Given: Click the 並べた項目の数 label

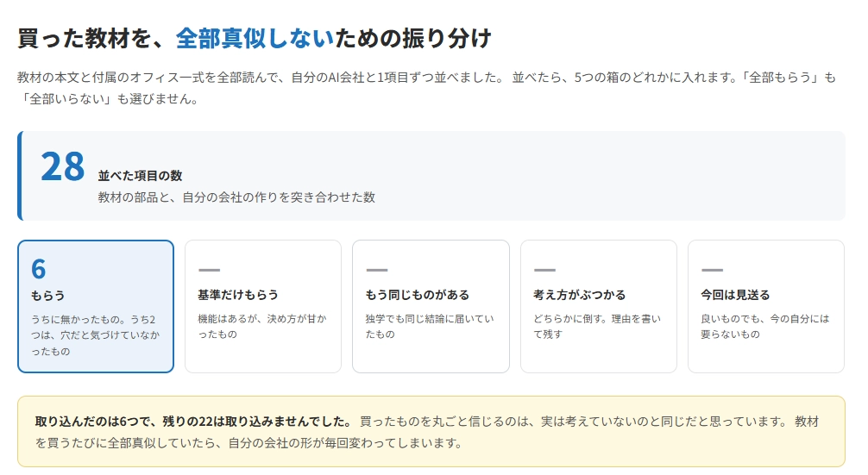Looking at the screenshot, I should click(140, 176).
